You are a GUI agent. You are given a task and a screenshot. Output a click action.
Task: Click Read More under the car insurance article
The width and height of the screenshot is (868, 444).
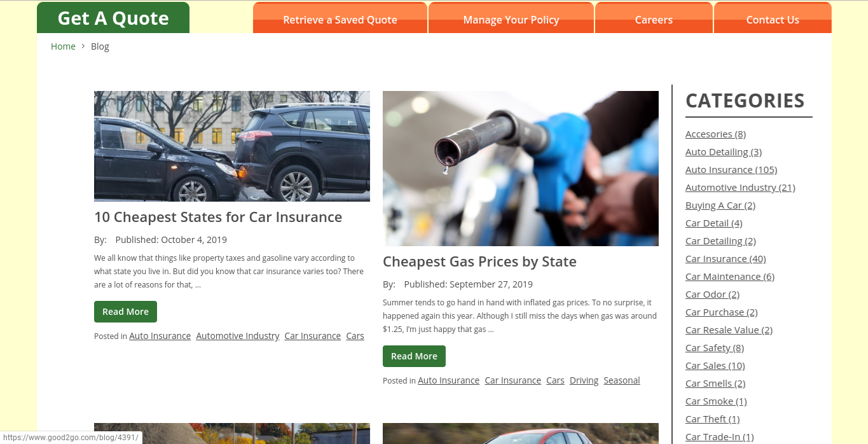tap(125, 312)
